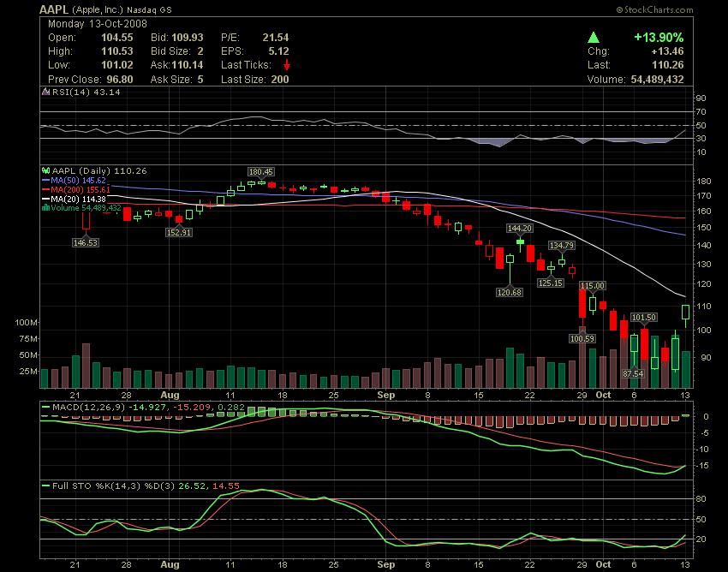Click the Volume legend bar icon
Viewport: 728px width, 572px height.
[x=45, y=208]
